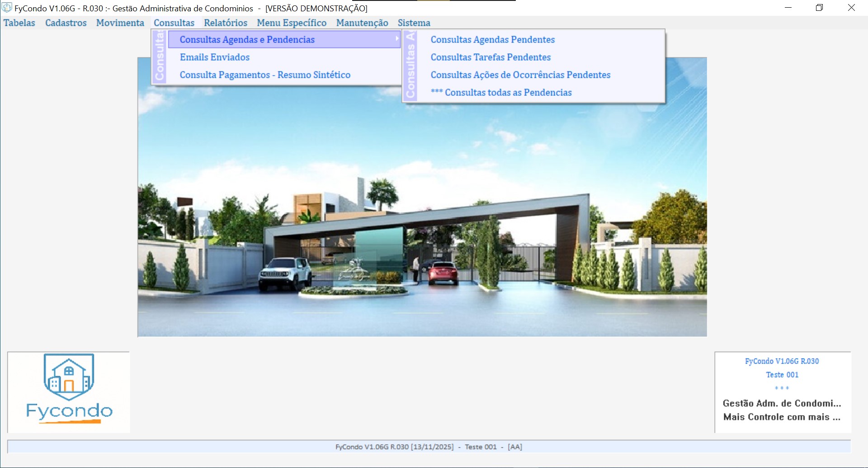Expand Consultas Agendas e Pendencias submenu arrow

click(396, 39)
